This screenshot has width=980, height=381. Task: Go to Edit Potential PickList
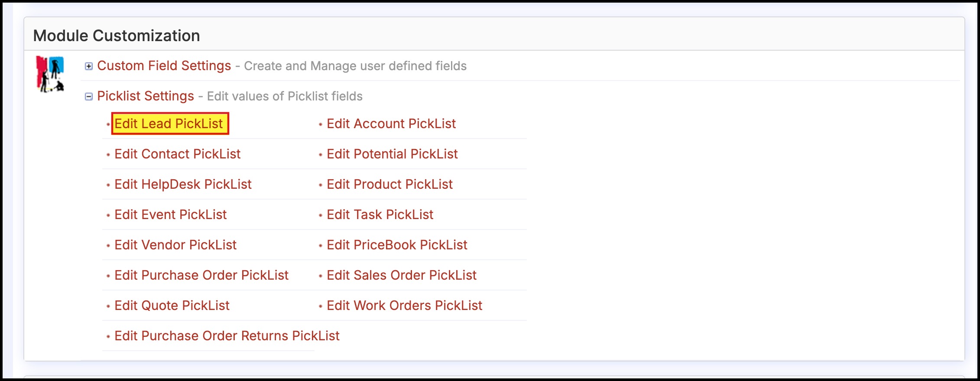[392, 154]
